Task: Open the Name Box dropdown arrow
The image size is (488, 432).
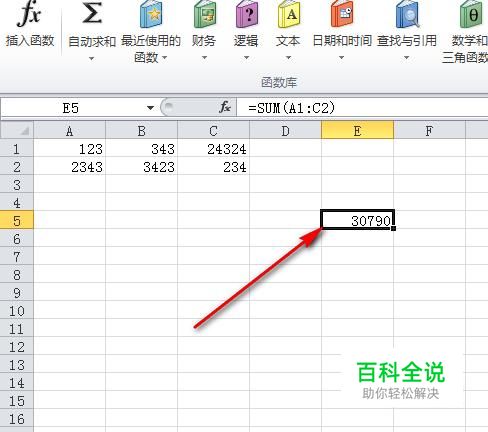Action: 150,108
